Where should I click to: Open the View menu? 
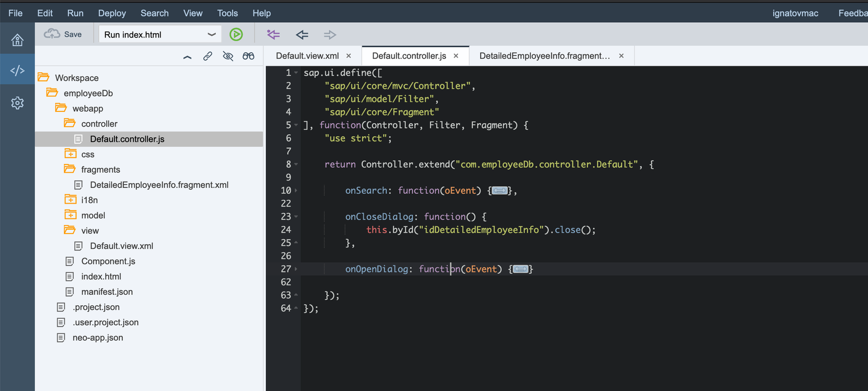(x=193, y=13)
